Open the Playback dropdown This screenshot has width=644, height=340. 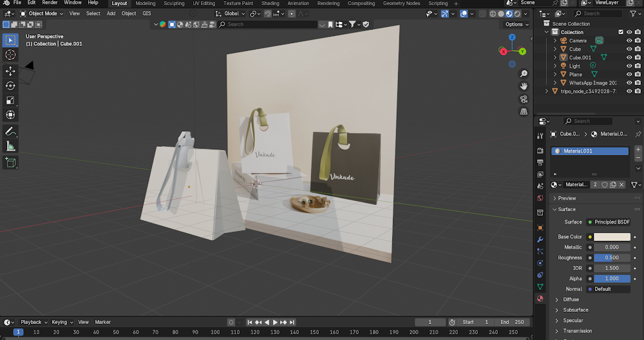33,323
